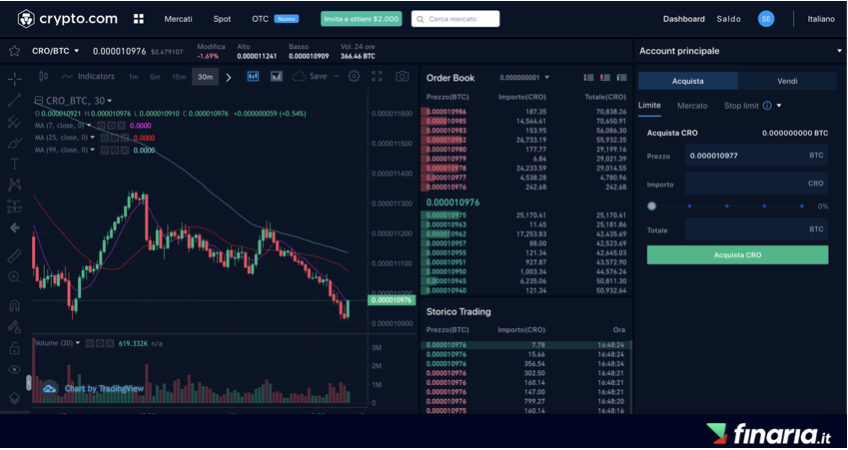Select the Mercato order type
Screen dimensions: 848x450
692,106
